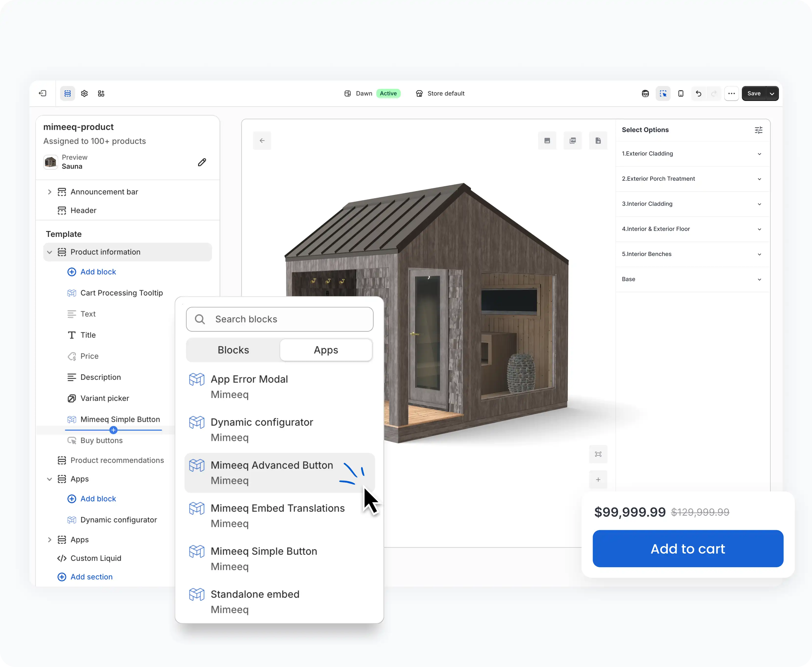Expand 1.Exterior Cladding option
The height and width of the screenshot is (667, 812).
[x=693, y=154]
